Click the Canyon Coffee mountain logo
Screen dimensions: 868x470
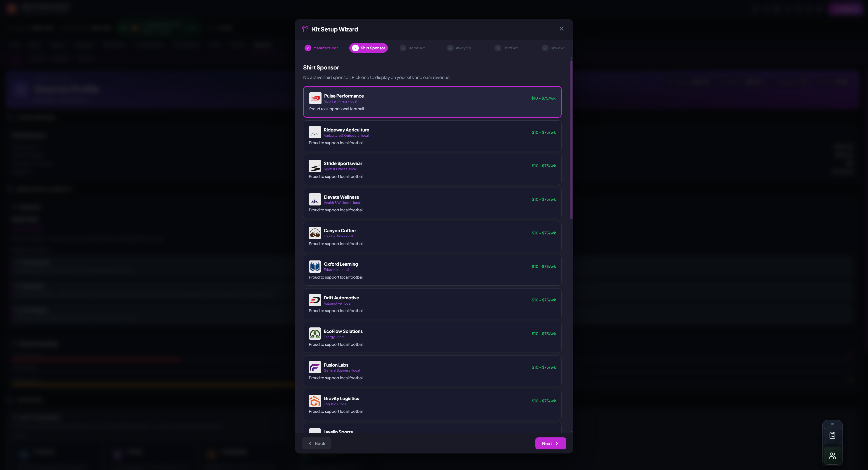point(315,233)
